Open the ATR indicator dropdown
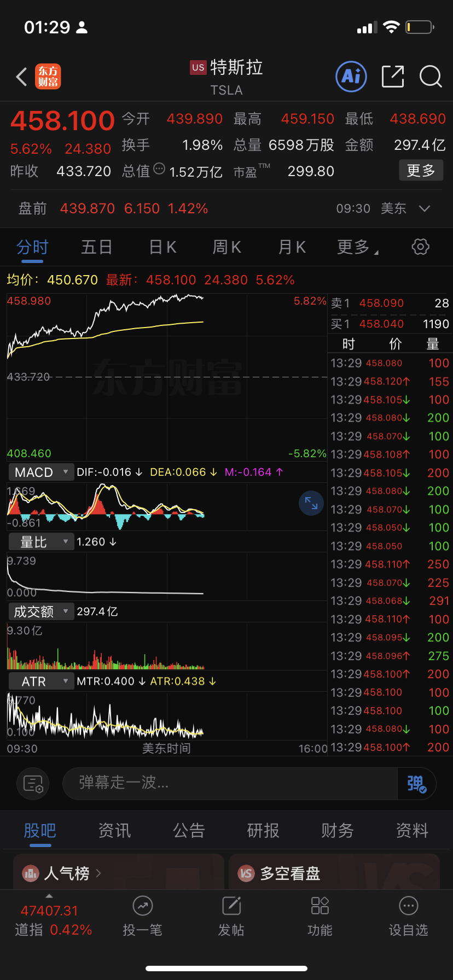 [x=41, y=681]
